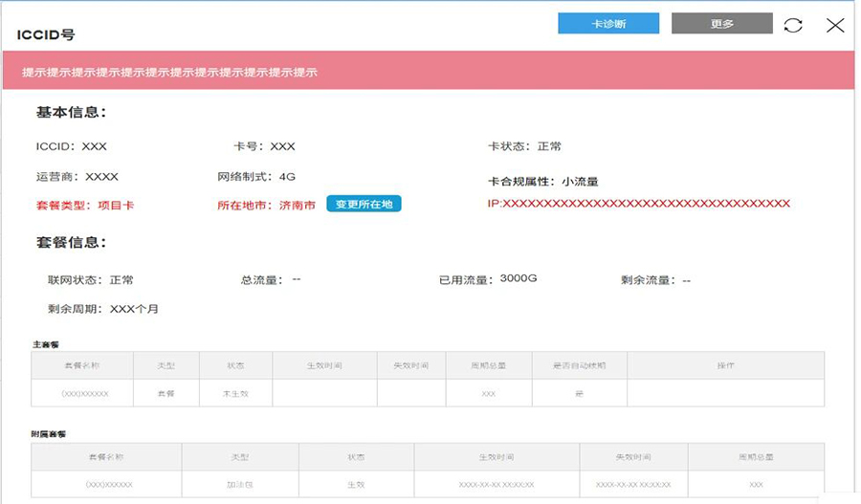Click the red 套餐类型：项目卡 text
Viewport: 861px width, 504px height.
(x=84, y=206)
